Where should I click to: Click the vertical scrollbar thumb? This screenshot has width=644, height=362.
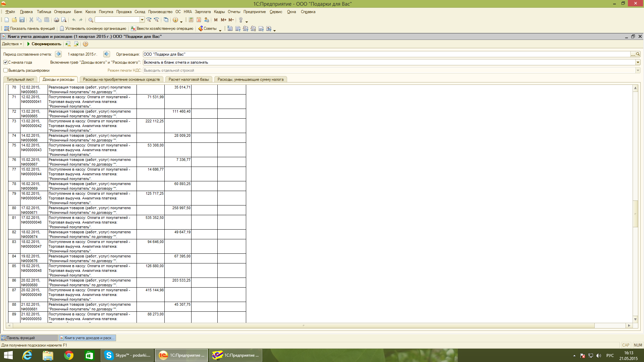click(x=635, y=214)
